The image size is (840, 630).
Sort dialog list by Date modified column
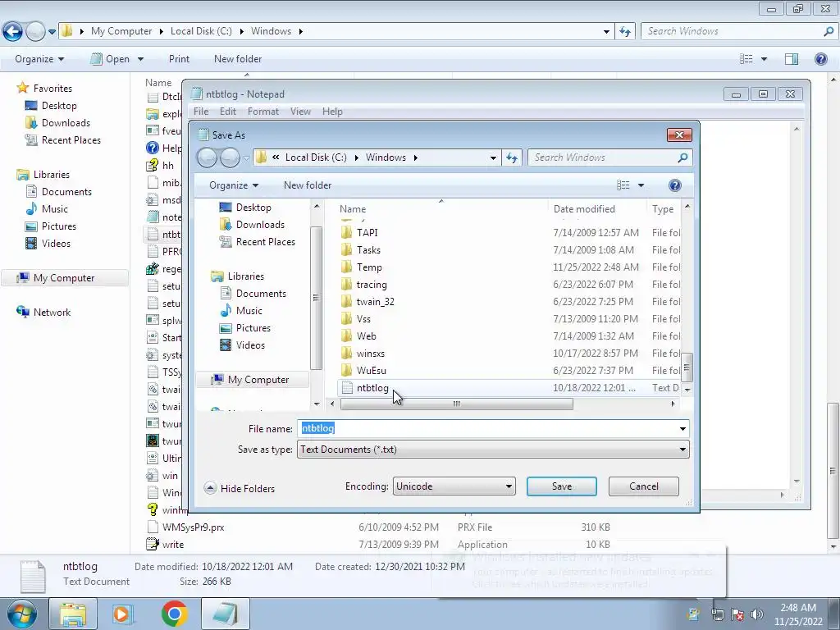tap(584, 209)
